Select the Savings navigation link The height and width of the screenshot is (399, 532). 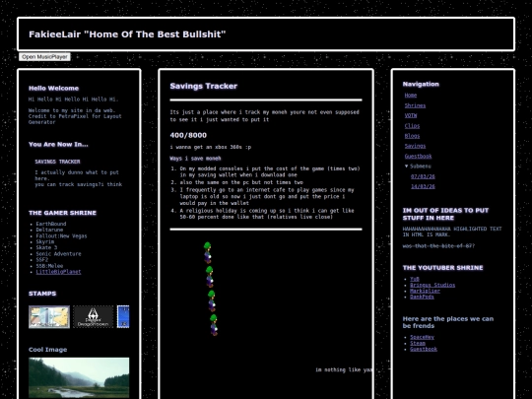coord(415,146)
